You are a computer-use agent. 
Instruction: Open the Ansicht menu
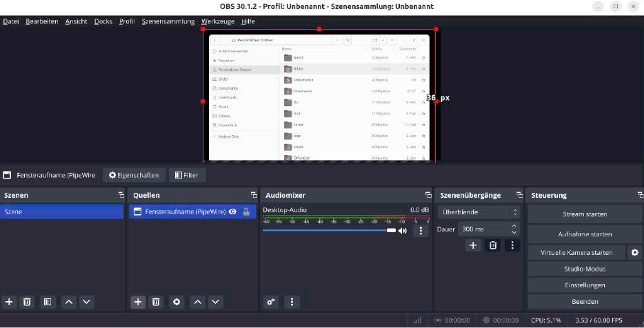tap(76, 21)
